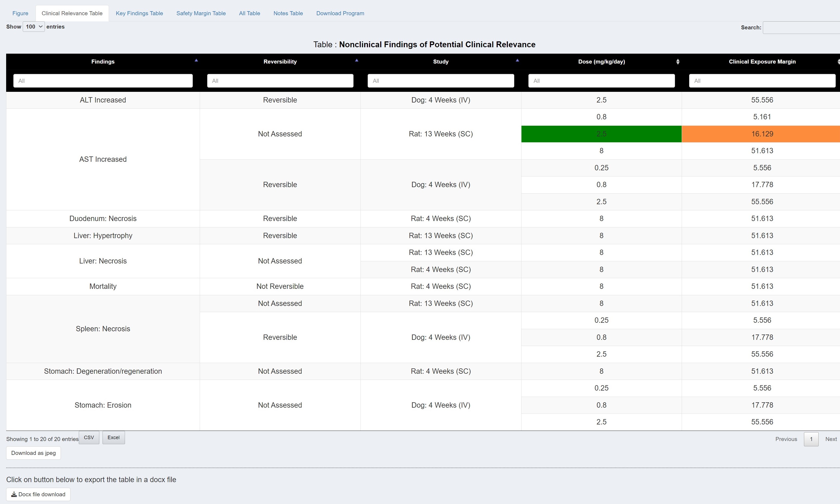The height and width of the screenshot is (504, 840).
Task: Open the Download Program tab
Action: tap(340, 13)
